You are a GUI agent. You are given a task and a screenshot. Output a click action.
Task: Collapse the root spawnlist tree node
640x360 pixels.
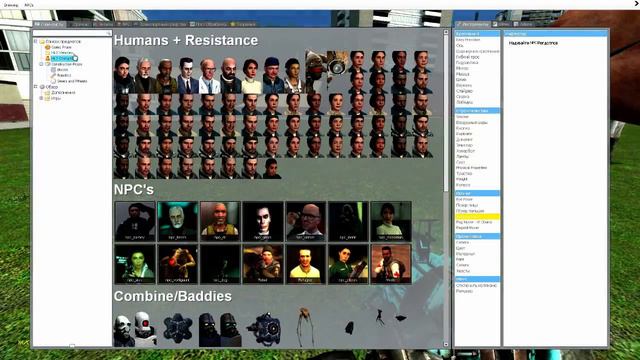[36, 41]
